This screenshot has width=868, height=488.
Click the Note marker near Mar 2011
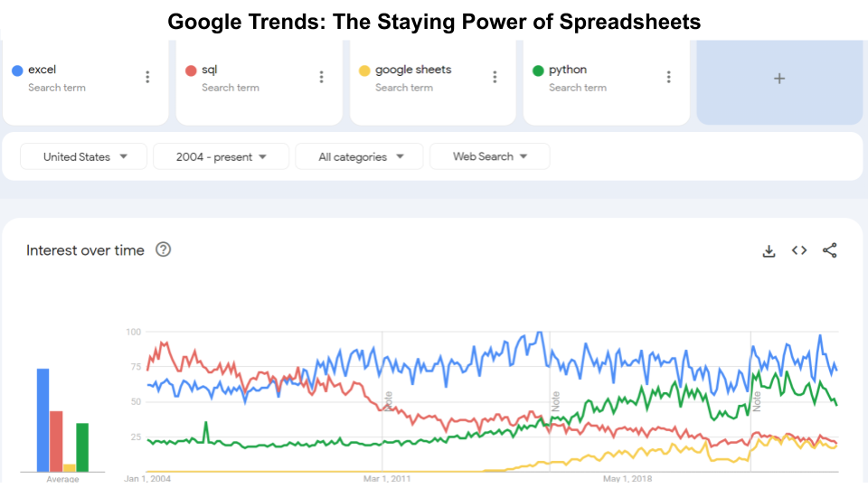[x=389, y=400]
